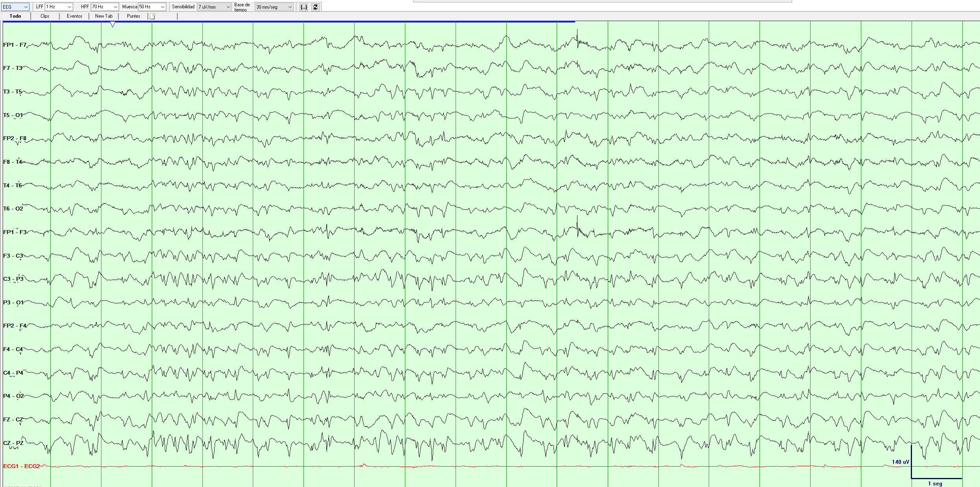Open the Sensibilidad 7 uV/mm dropdown
The height and width of the screenshot is (487, 980).
pyautogui.click(x=214, y=7)
